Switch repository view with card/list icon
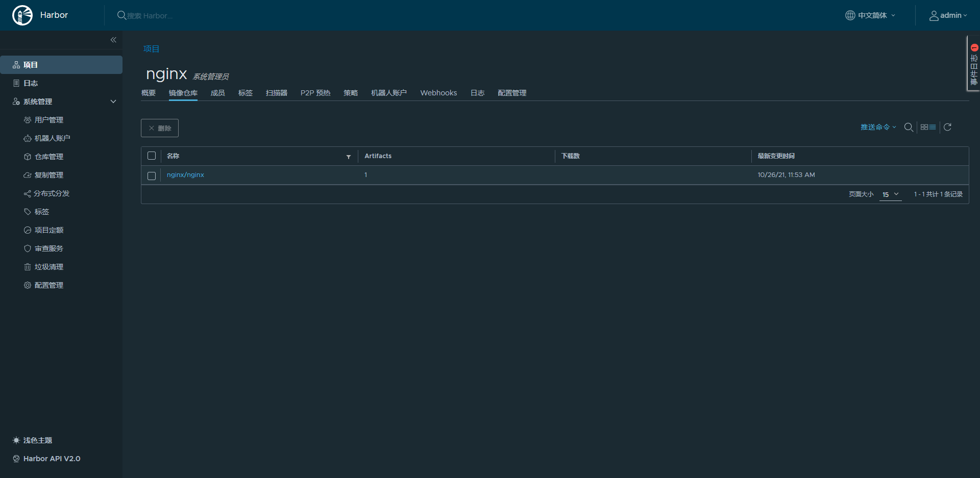Image resolution: width=980 pixels, height=478 pixels. tap(928, 127)
